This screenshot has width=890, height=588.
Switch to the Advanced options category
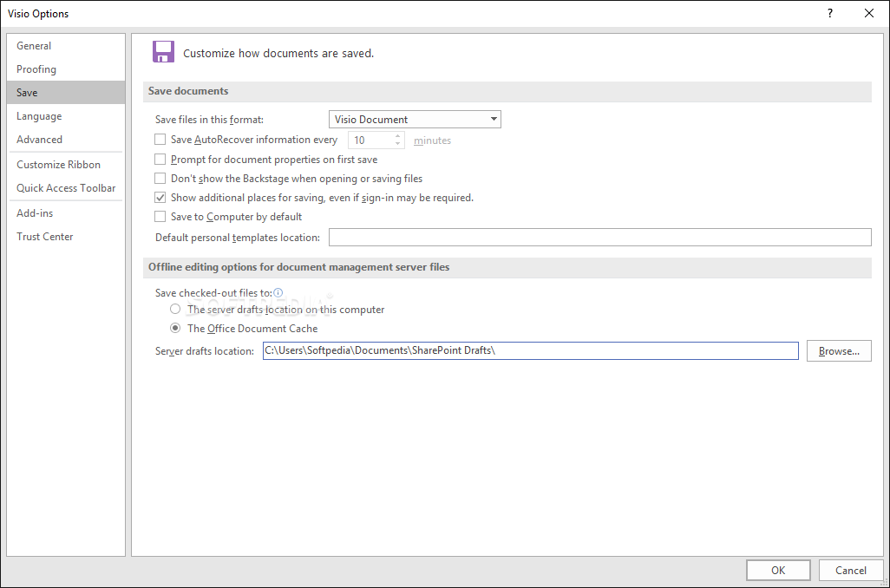[x=39, y=140]
